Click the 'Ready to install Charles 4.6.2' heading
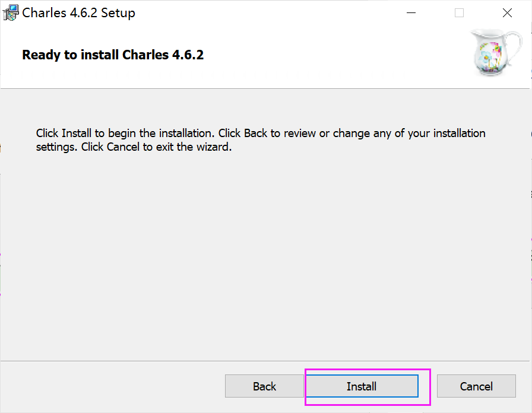The image size is (532, 413). (112, 55)
